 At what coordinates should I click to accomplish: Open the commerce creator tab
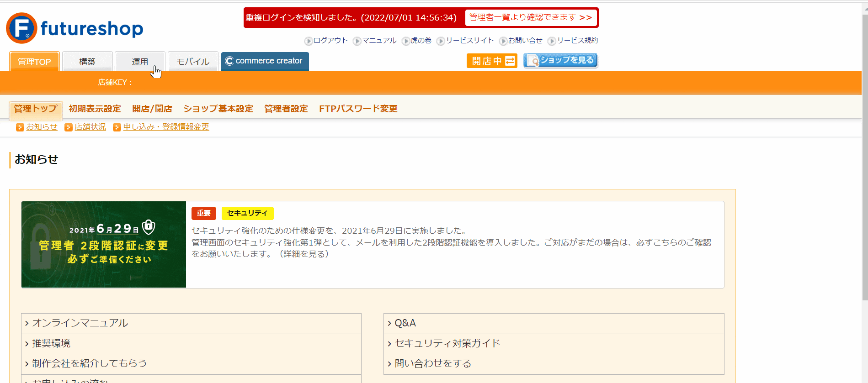coord(265,61)
